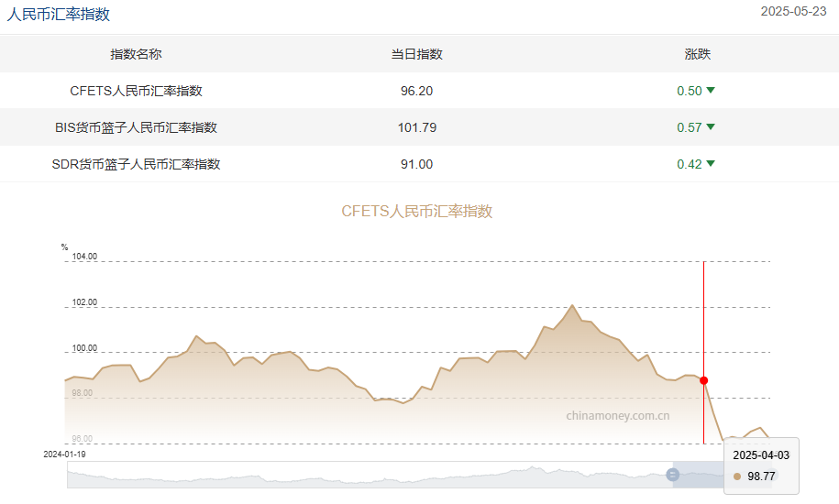Click the green down arrow beside 0.50
This screenshot has width=839, height=504.
pyautogui.click(x=711, y=90)
